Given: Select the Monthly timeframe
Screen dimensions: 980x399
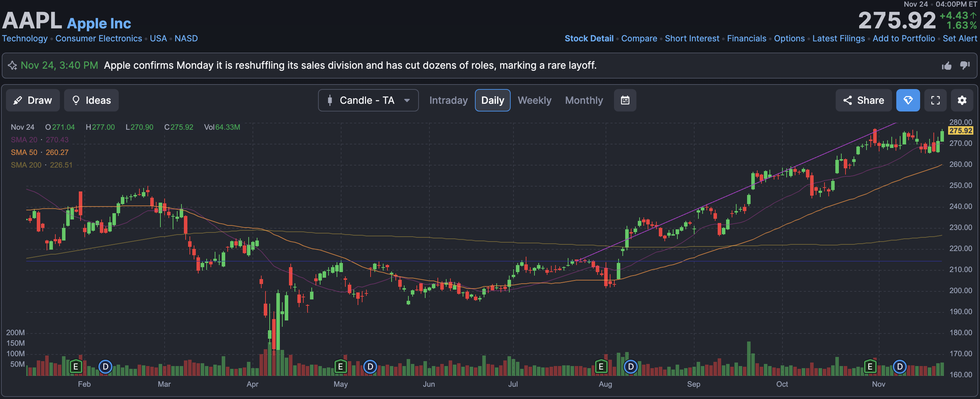Looking at the screenshot, I should click(584, 100).
